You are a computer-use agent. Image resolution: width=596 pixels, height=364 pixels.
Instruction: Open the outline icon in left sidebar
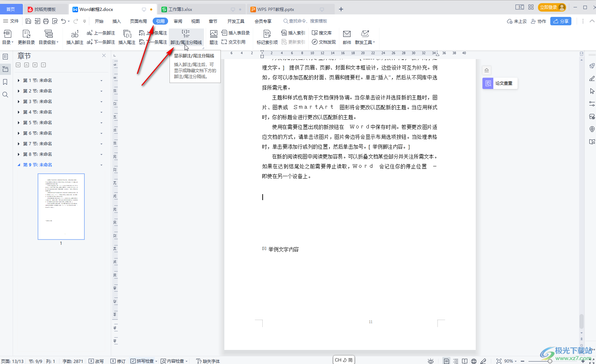point(5,56)
